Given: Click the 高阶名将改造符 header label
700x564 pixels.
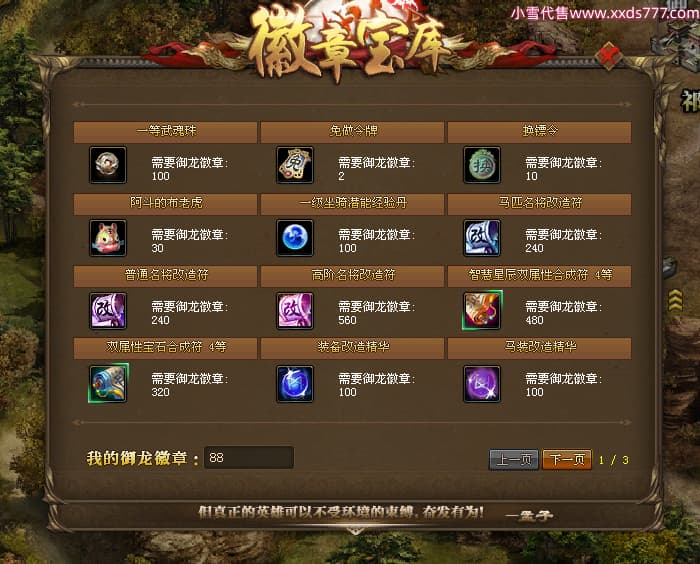Looking at the screenshot, I should [x=353, y=275].
